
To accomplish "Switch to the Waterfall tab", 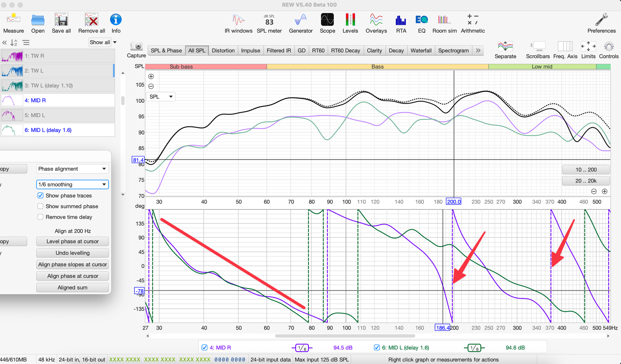I will [x=421, y=51].
